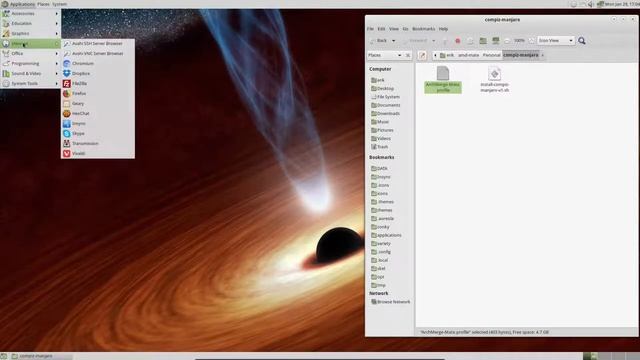Click the compiz-manjaro taskbar window button
Image resolution: width=640 pixels, height=360 pixels.
point(41,356)
